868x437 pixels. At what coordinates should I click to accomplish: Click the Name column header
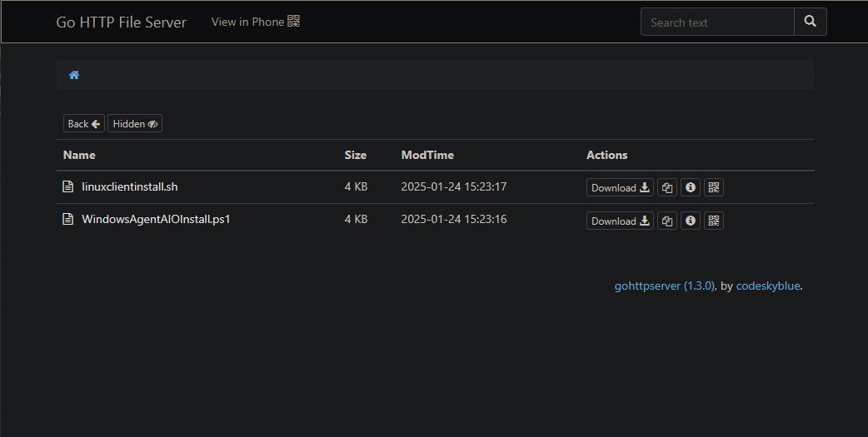79,155
